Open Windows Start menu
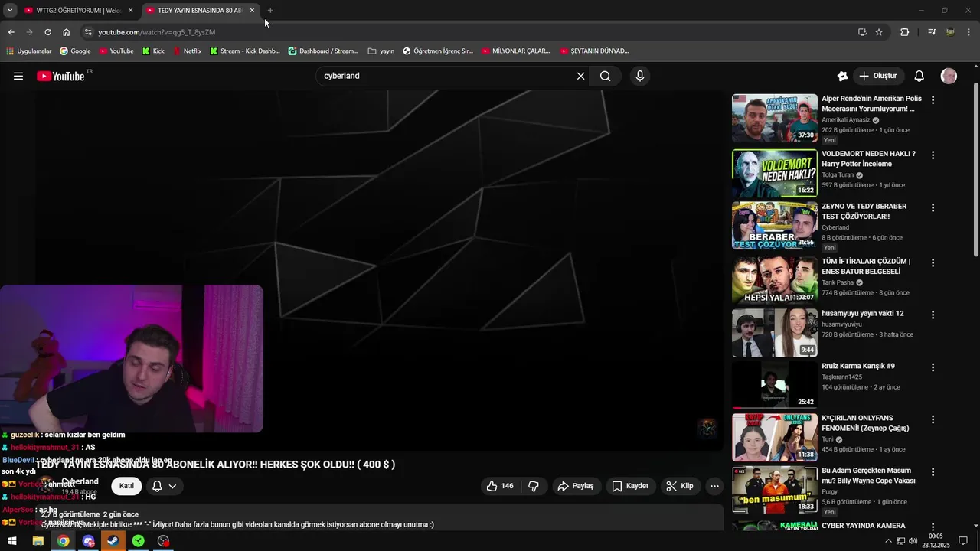980x551 pixels. coord(11,541)
